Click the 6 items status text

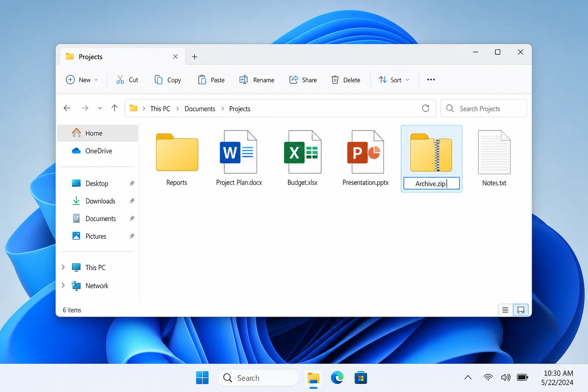click(72, 310)
